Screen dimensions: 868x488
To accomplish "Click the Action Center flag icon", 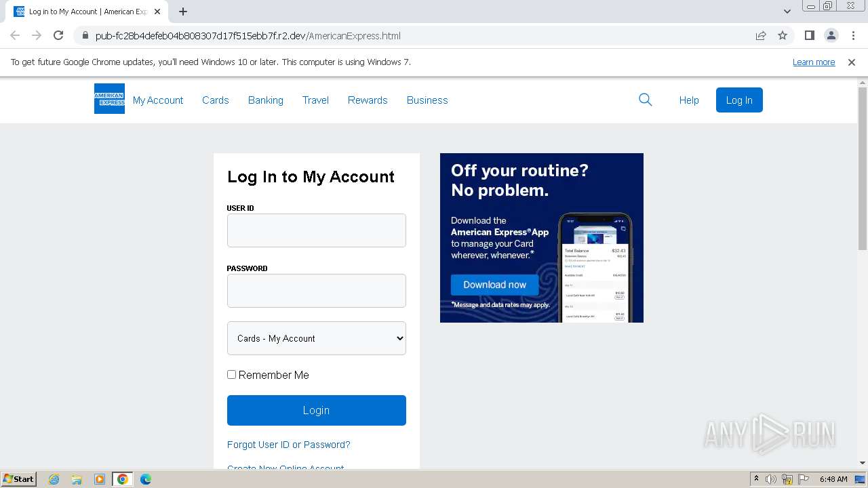I will tap(803, 479).
